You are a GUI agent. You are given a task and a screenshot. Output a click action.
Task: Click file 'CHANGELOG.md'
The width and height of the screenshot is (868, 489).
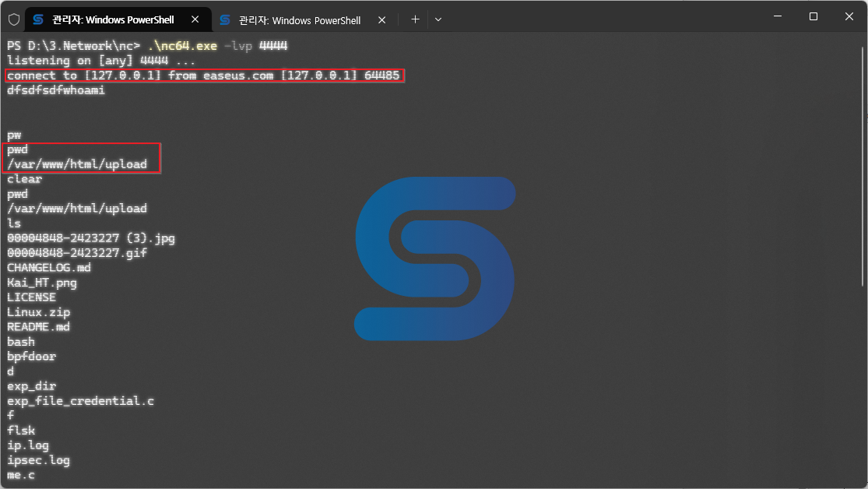pyautogui.click(x=49, y=268)
